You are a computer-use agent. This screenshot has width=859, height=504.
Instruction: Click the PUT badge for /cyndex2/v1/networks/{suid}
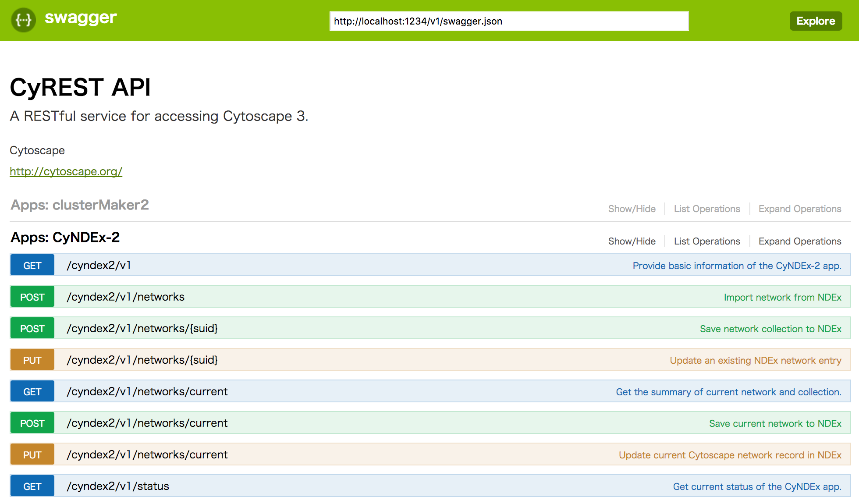[x=32, y=360]
